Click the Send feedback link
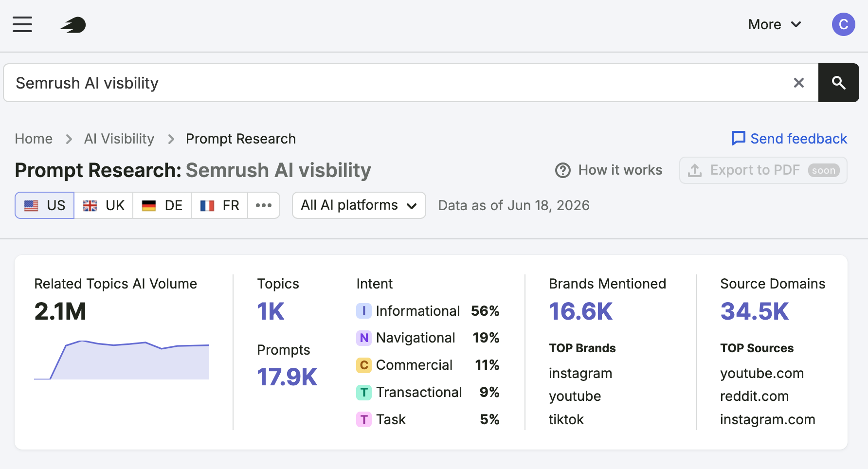 click(x=789, y=139)
